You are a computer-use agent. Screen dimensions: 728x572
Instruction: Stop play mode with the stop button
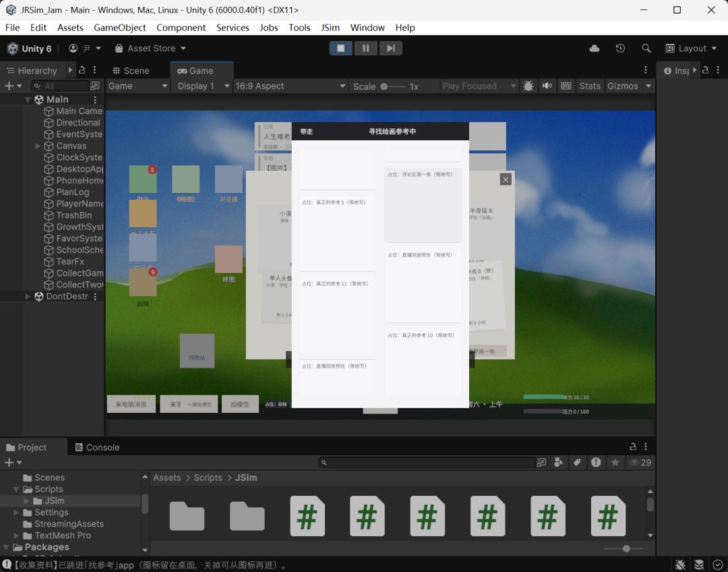pos(341,49)
